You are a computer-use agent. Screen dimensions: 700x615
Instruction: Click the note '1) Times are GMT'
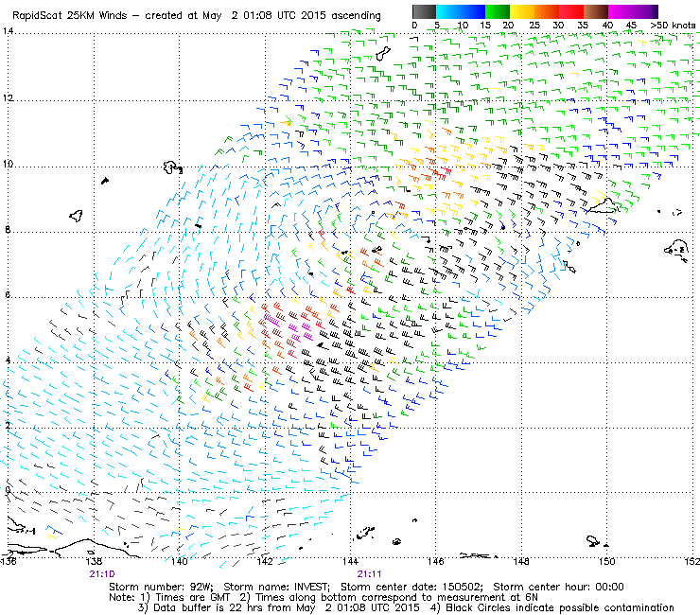(184, 598)
